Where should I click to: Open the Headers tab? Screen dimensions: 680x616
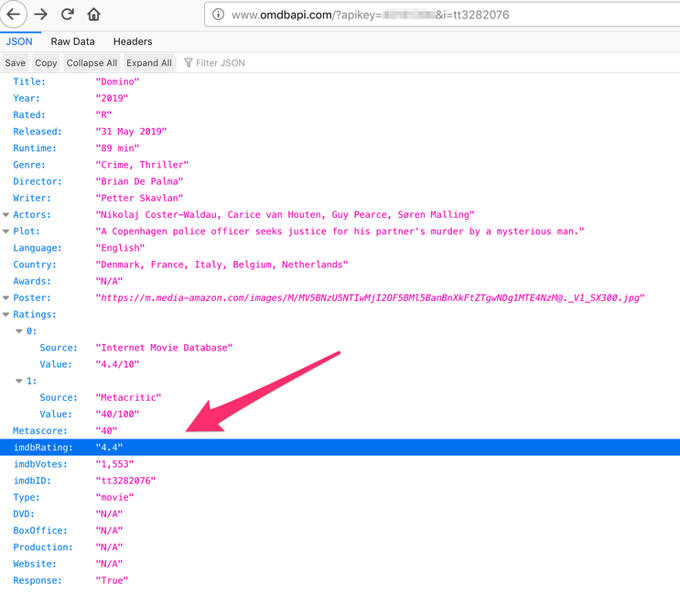tap(133, 41)
